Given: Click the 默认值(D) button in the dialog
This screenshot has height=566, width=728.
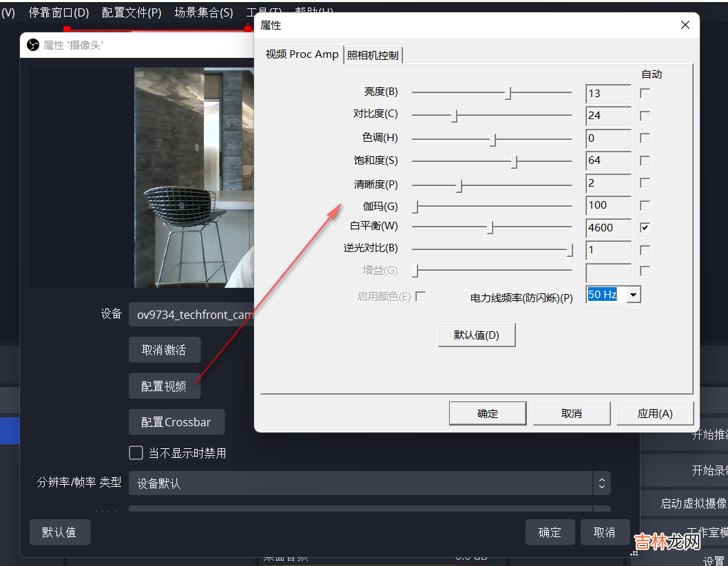Looking at the screenshot, I should point(477,335).
